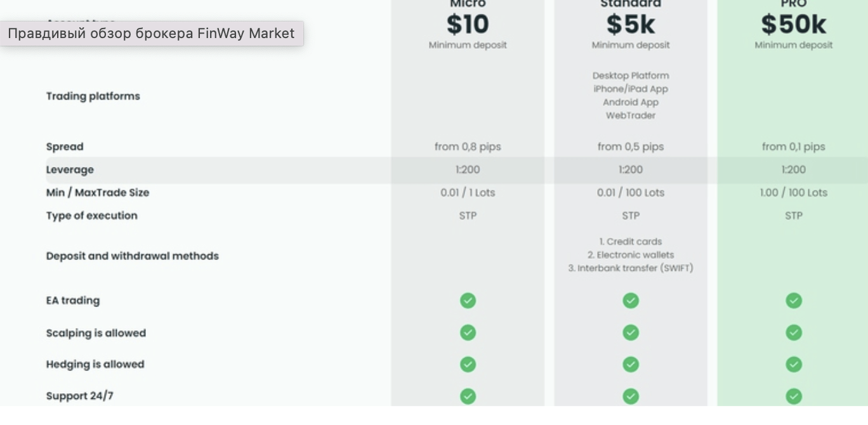
Task: Click the 'Min / MaxTrade Size' row label
Action: click(x=98, y=192)
